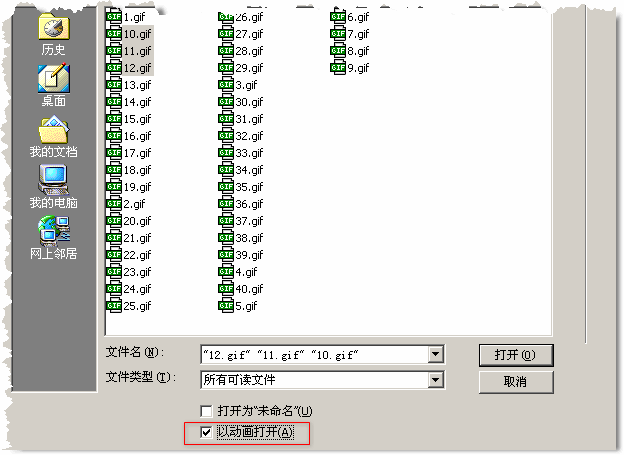
Task: Open the History (历史) location
Action: 54,35
